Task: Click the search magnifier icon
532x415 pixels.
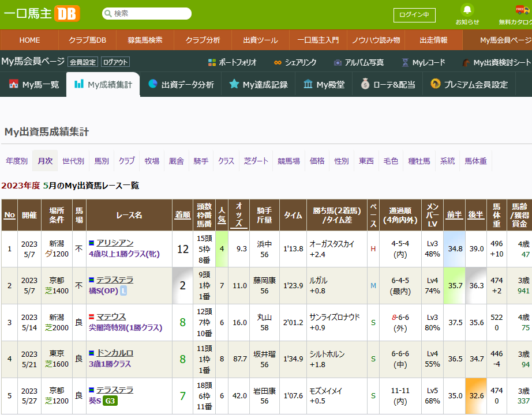Action: tap(107, 13)
